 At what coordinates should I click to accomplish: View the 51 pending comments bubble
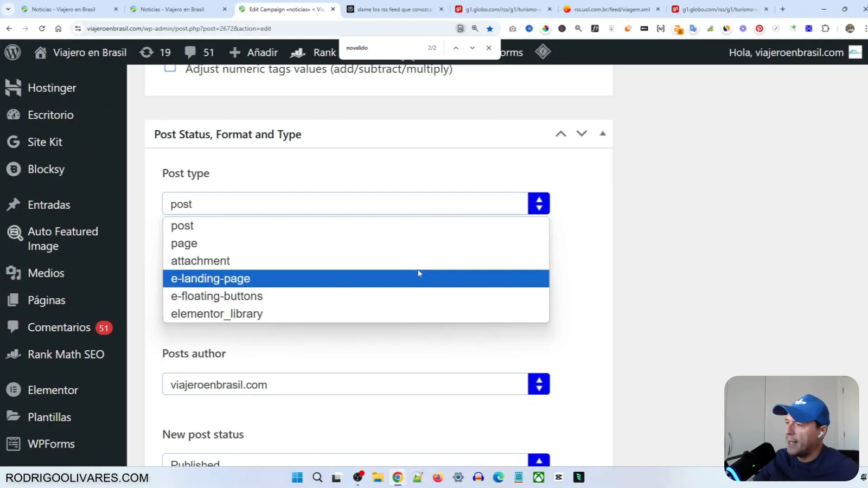click(x=199, y=52)
